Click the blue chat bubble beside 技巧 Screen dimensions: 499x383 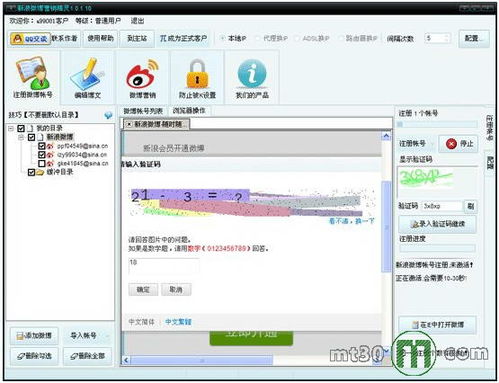108,115
